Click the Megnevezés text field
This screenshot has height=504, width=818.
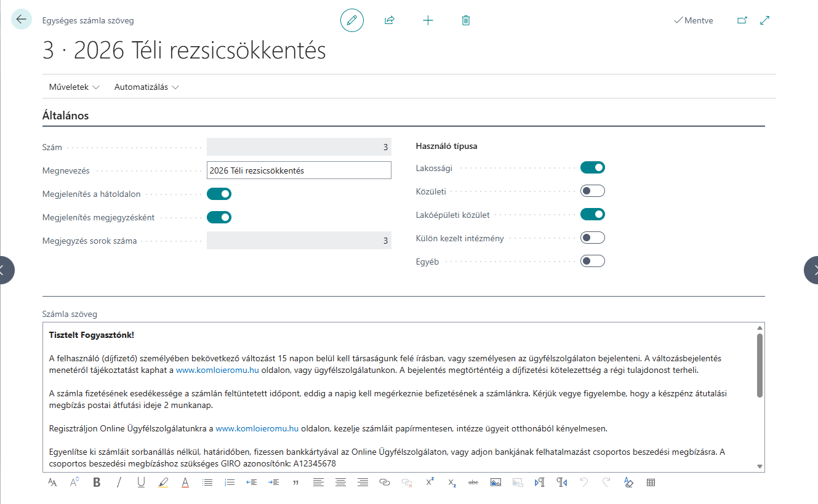pos(299,170)
